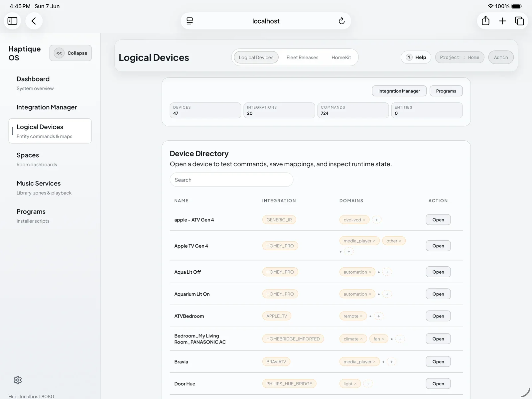Switch to the HomeKit tab
This screenshot has height=399, width=532.
[341, 57]
